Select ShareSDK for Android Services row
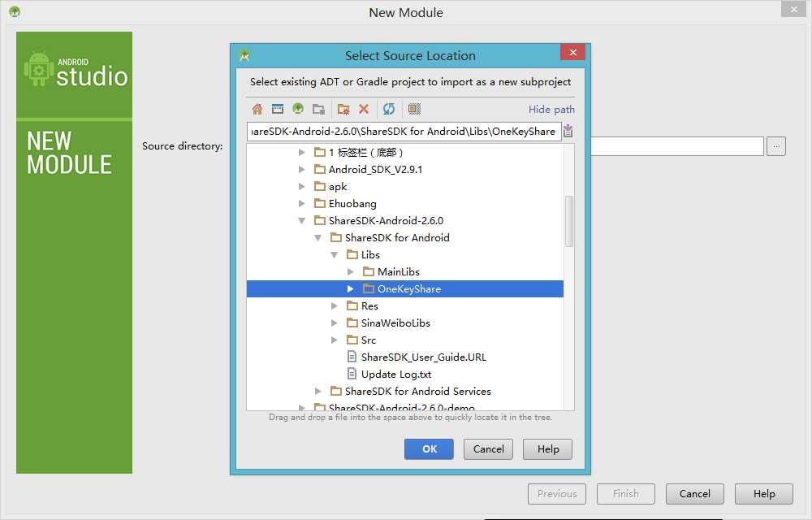This screenshot has width=812, height=520. pyautogui.click(x=405, y=391)
